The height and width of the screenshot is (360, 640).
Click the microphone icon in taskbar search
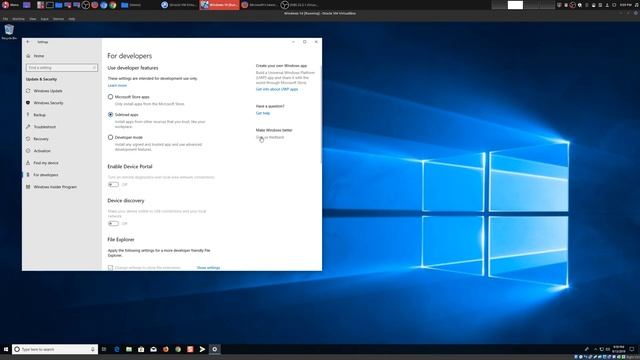(93, 349)
